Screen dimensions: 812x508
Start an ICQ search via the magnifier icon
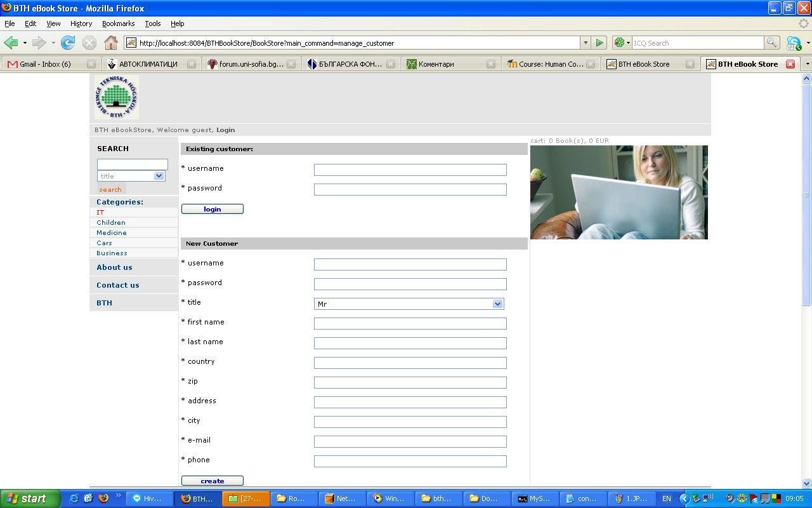tap(771, 43)
